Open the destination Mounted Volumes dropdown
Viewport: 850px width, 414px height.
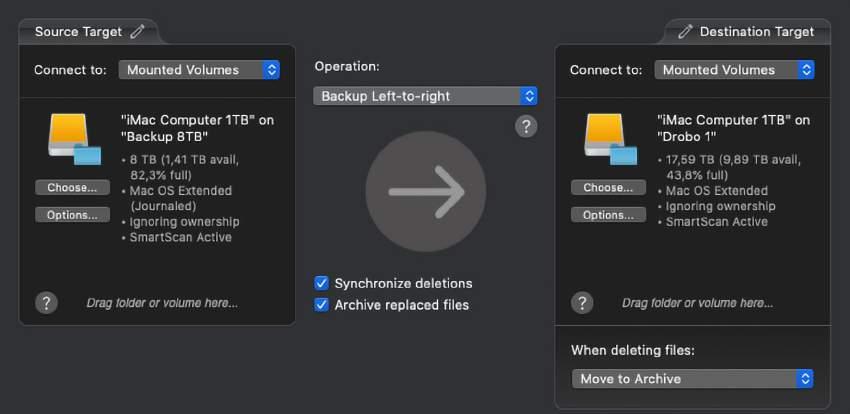coord(735,70)
